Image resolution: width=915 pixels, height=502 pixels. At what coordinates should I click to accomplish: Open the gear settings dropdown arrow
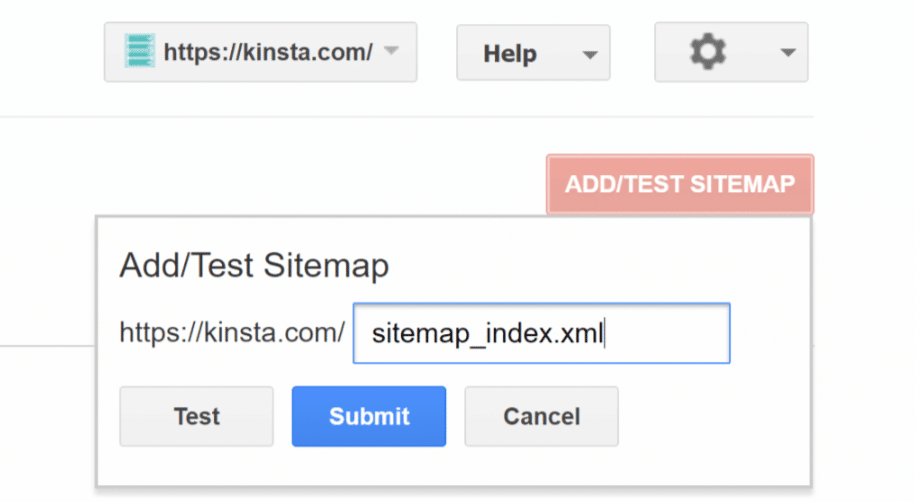(x=788, y=53)
